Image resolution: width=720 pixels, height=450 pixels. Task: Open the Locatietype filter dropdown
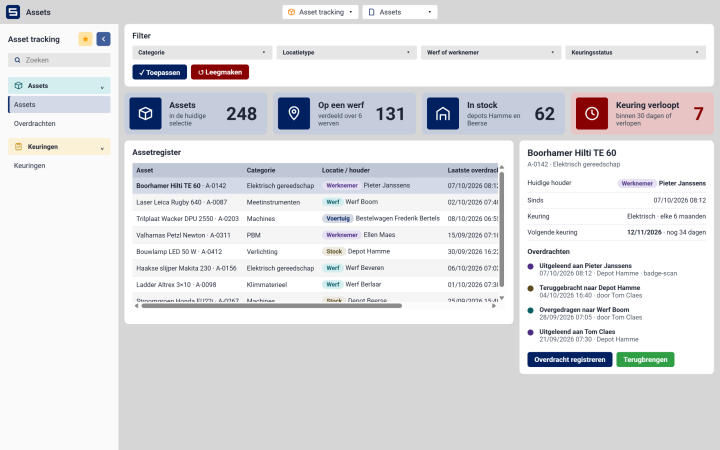click(347, 52)
